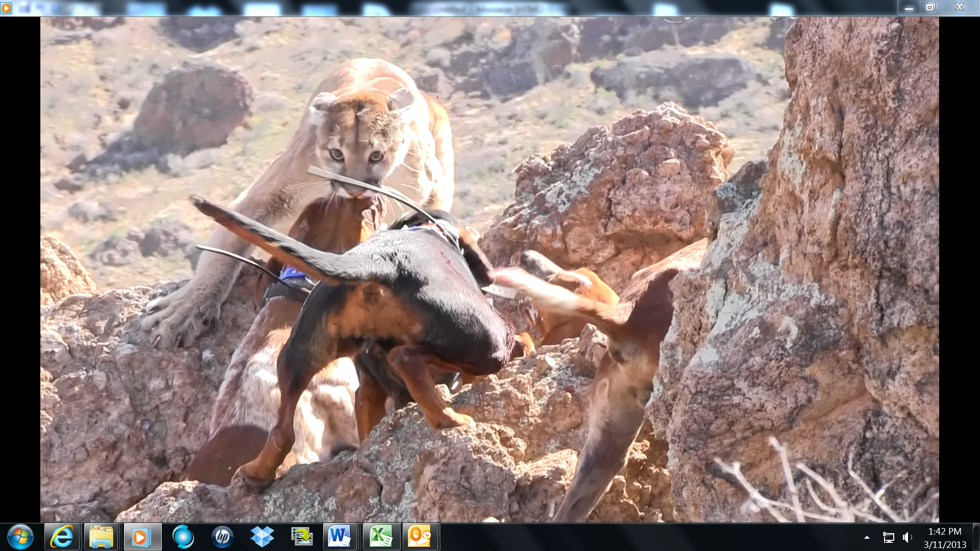Expand hidden system tray icons arrow
The height and width of the screenshot is (551, 980).
pos(867,537)
